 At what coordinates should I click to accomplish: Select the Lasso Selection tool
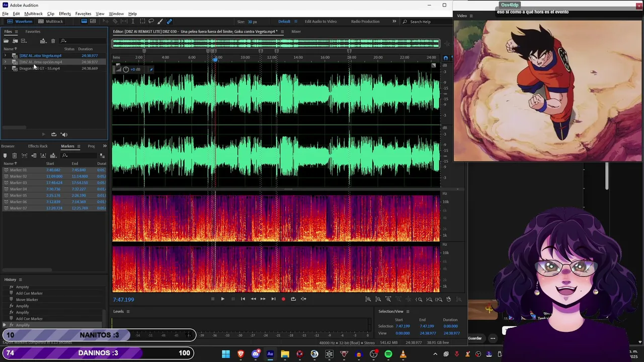(x=151, y=22)
